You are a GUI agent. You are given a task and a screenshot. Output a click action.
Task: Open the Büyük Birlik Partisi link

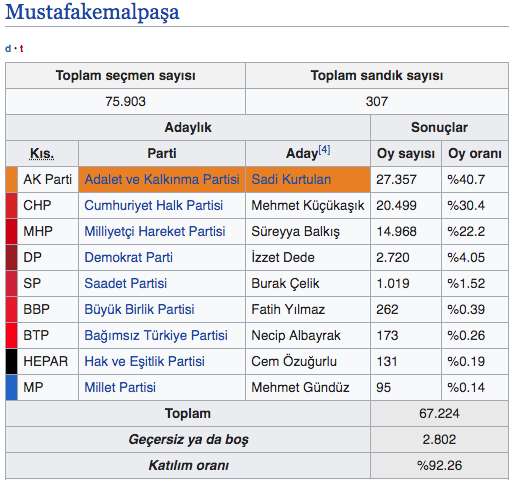[139, 309]
